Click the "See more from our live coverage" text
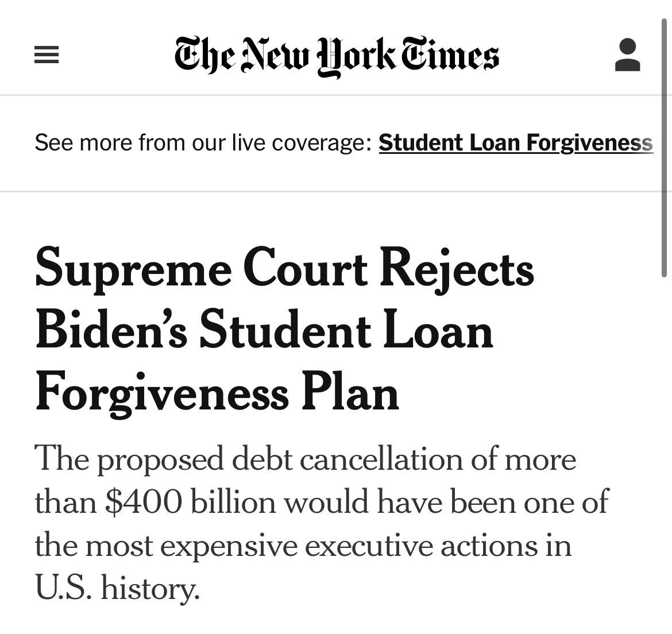Image resolution: width=672 pixels, height=634 pixels. pyautogui.click(x=203, y=142)
